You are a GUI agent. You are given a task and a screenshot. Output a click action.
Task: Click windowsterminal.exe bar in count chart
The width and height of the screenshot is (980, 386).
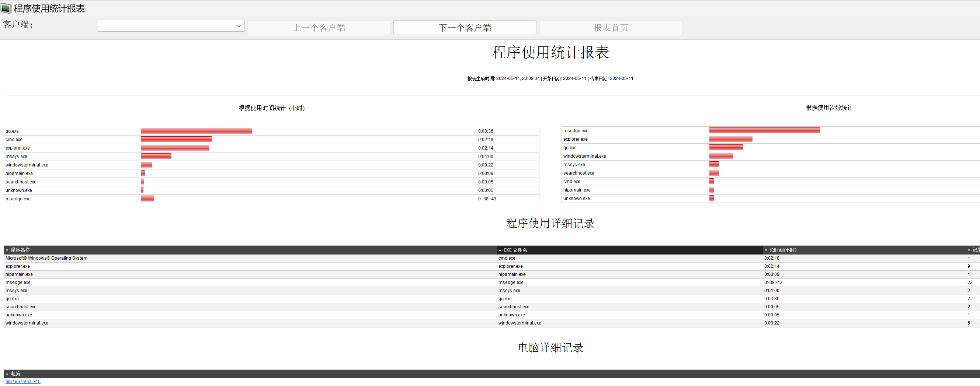point(721,156)
